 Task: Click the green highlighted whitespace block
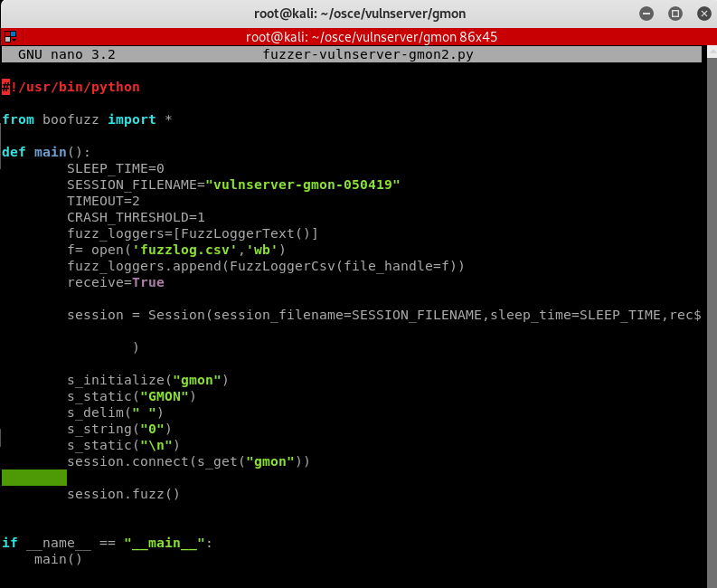pyautogui.click(x=34, y=478)
